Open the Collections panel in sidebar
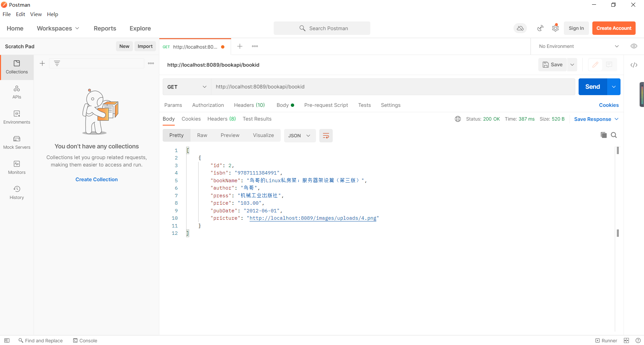 click(17, 67)
